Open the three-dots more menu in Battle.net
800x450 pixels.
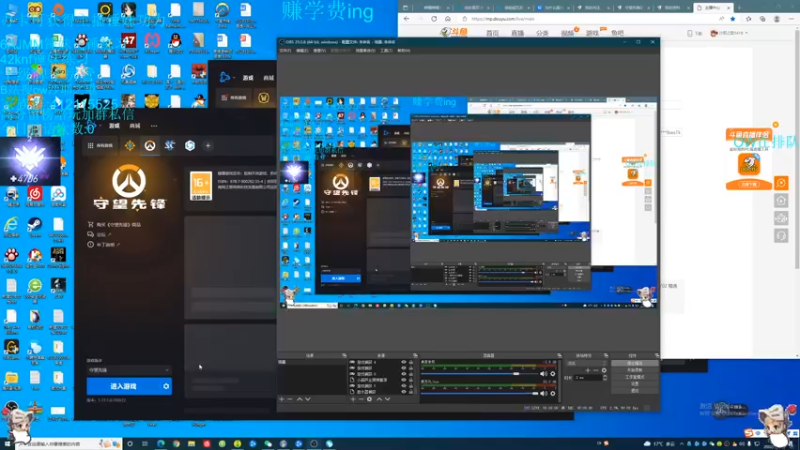[x=154, y=126]
